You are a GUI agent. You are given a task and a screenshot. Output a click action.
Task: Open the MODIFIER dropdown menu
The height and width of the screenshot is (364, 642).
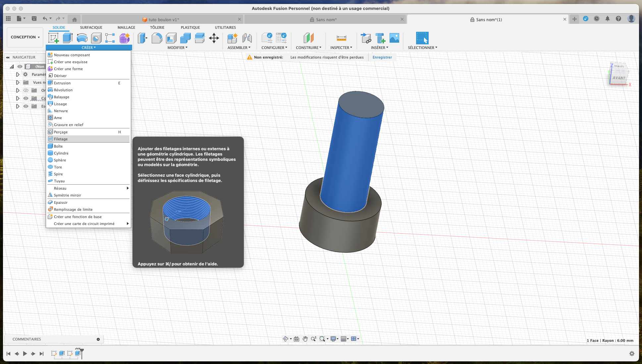click(x=178, y=48)
